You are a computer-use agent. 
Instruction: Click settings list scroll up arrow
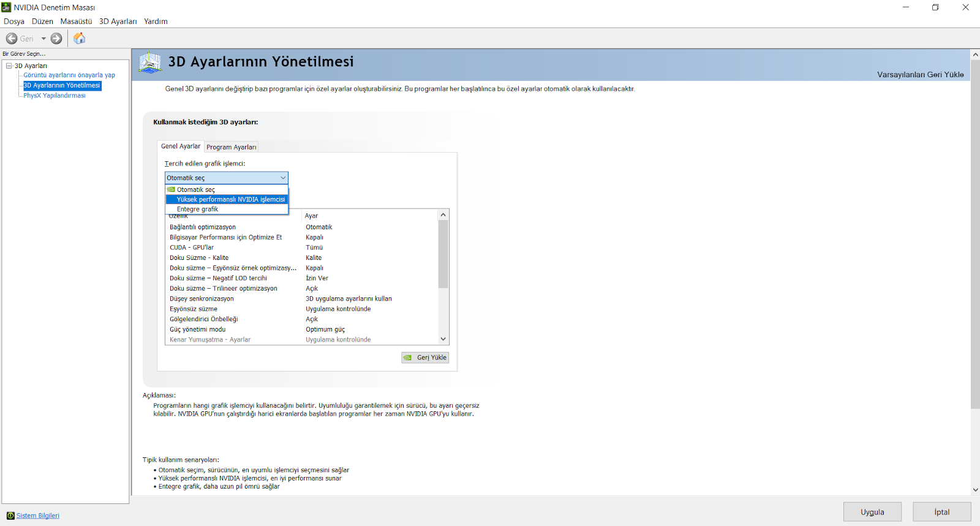click(x=443, y=215)
